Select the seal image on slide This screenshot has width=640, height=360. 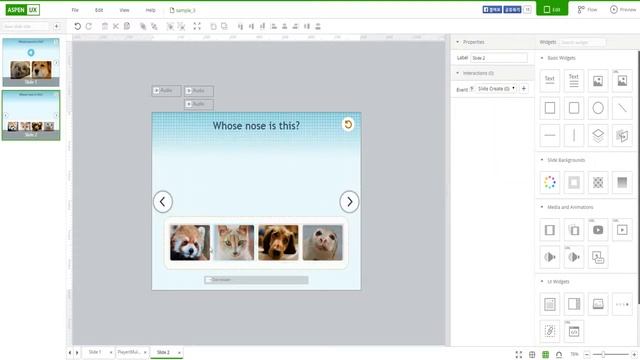(322, 242)
